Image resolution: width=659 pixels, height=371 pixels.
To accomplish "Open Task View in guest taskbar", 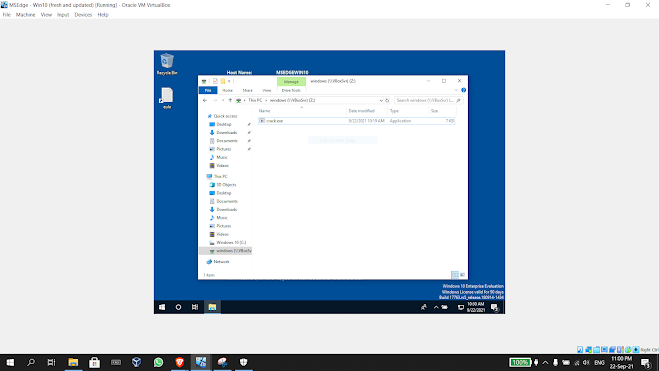I will coord(195,307).
